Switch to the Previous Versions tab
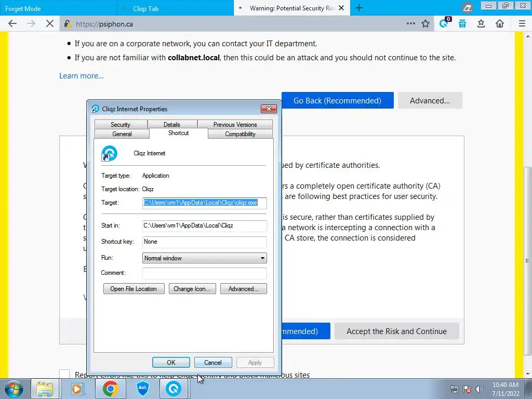 tap(235, 125)
